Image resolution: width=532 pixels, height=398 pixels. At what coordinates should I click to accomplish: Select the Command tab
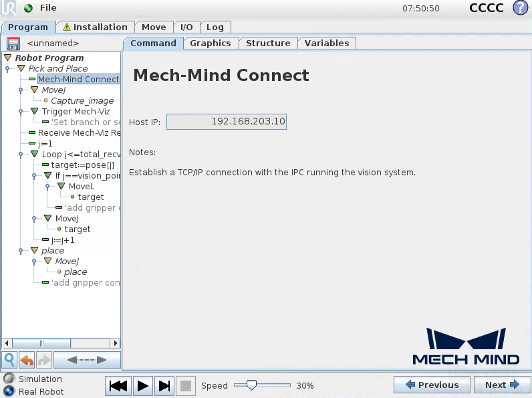tap(153, 43)
